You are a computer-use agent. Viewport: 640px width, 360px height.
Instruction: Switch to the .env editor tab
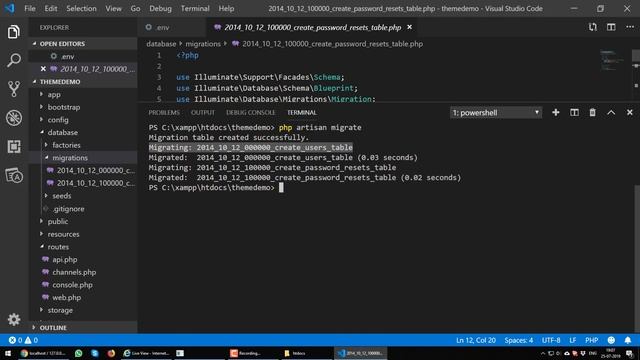171,27
